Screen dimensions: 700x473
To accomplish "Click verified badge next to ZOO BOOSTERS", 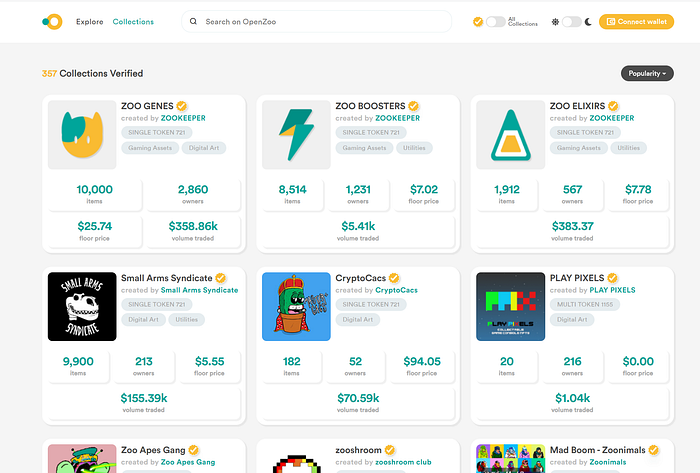I will click(x=413, y=106).
